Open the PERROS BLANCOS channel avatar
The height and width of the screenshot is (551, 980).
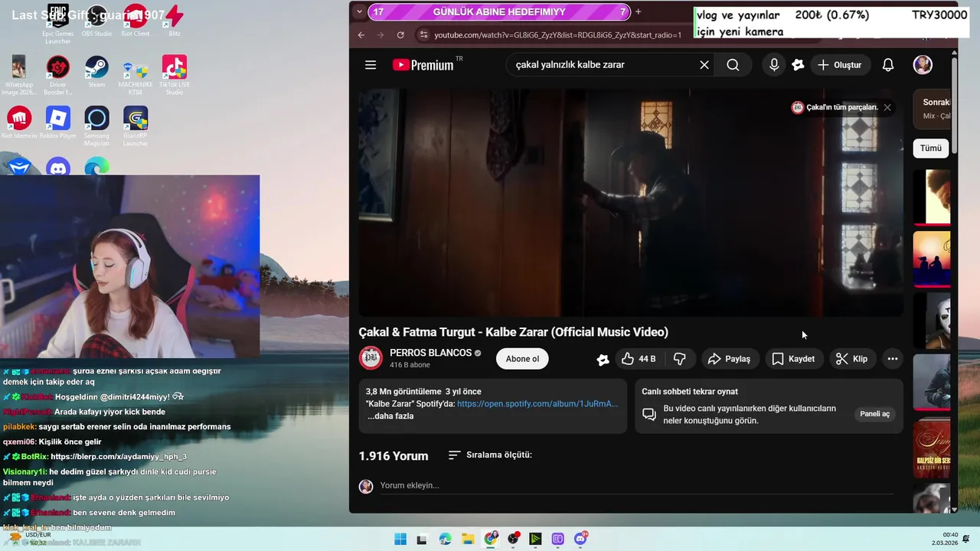tap(371, 358)
